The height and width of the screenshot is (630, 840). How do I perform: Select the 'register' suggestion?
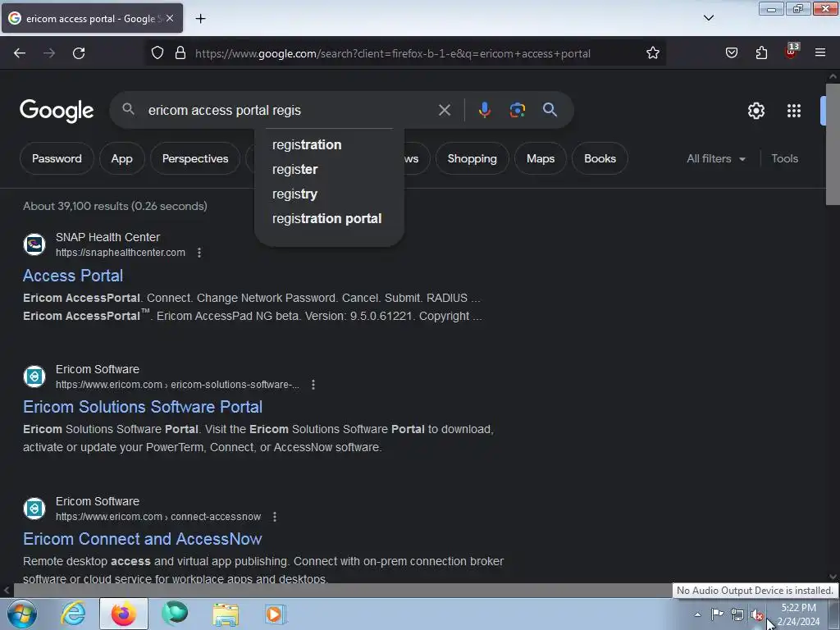click(329, 169)
